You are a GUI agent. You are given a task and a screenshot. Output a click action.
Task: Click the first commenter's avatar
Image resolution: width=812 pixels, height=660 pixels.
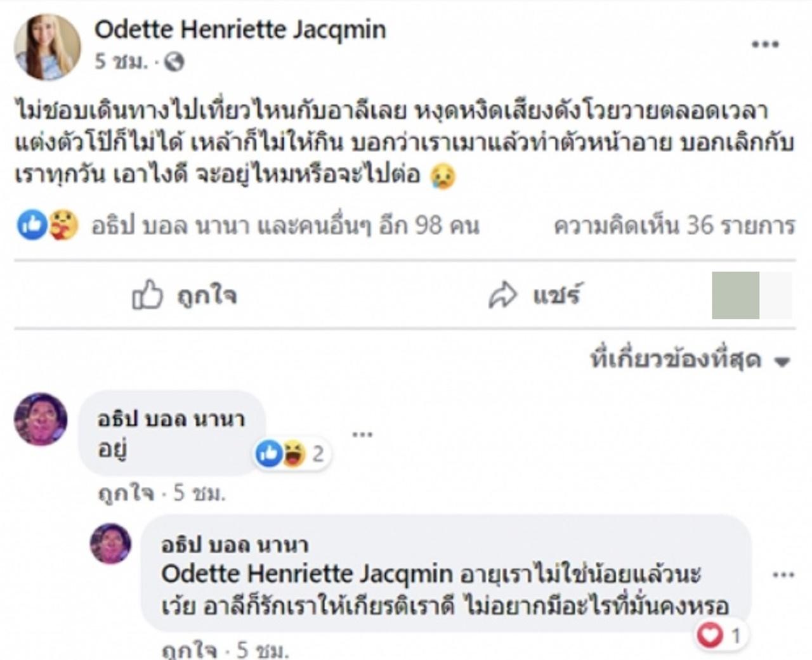click(41, 418)
